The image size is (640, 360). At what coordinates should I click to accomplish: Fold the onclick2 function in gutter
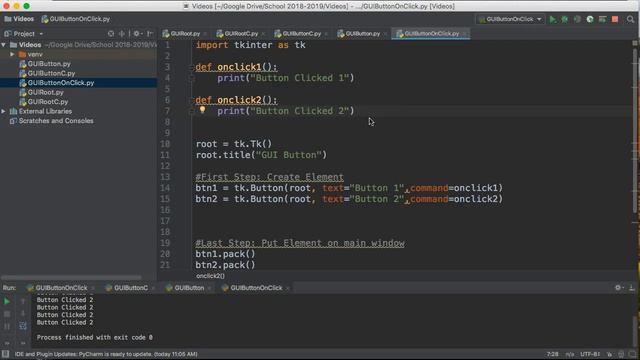[191, 100]
